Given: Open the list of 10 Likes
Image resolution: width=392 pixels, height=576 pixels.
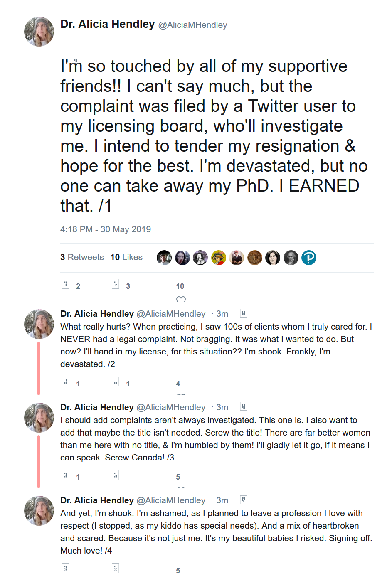Looking at the screenshot, I should coord(126,257).
